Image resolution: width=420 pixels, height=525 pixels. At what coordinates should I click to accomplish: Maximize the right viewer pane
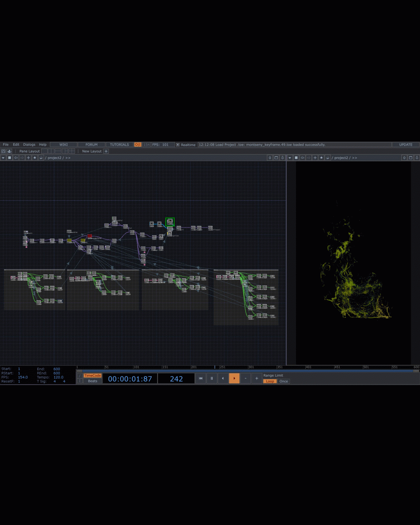pos(410,158)
